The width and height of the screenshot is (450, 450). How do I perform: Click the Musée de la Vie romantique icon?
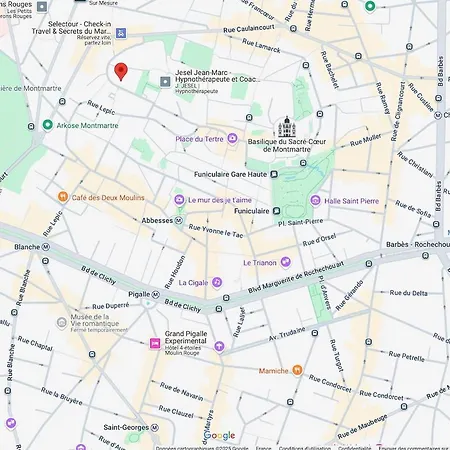(x=62, y=323)
